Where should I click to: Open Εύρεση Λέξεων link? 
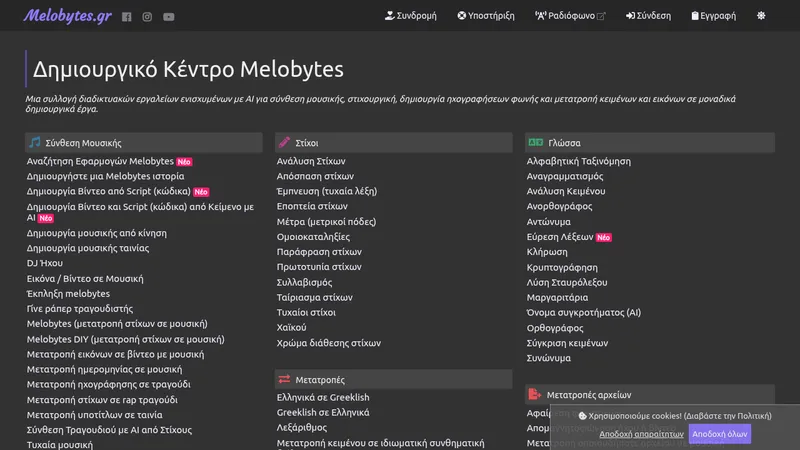click(x=560, y=237)
